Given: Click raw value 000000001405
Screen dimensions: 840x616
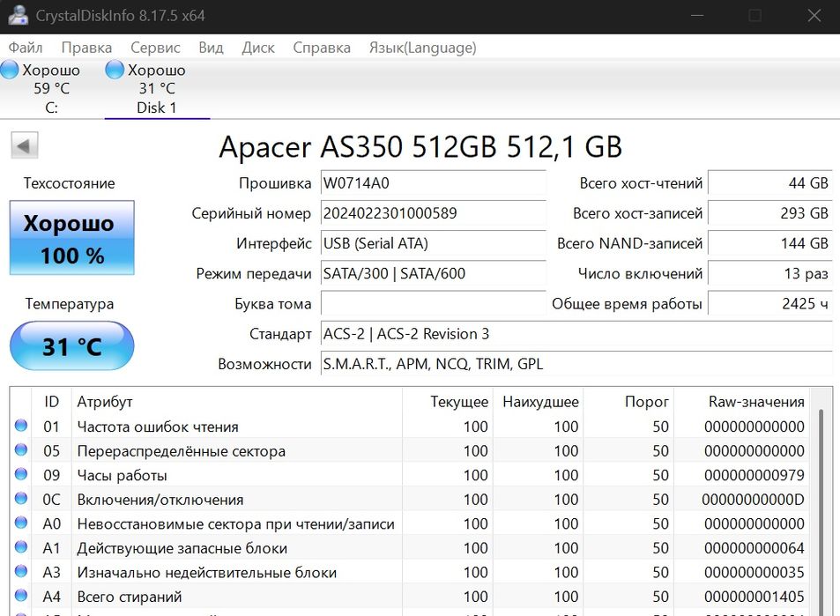Looking at the screenshot, I should coord(754,597).
